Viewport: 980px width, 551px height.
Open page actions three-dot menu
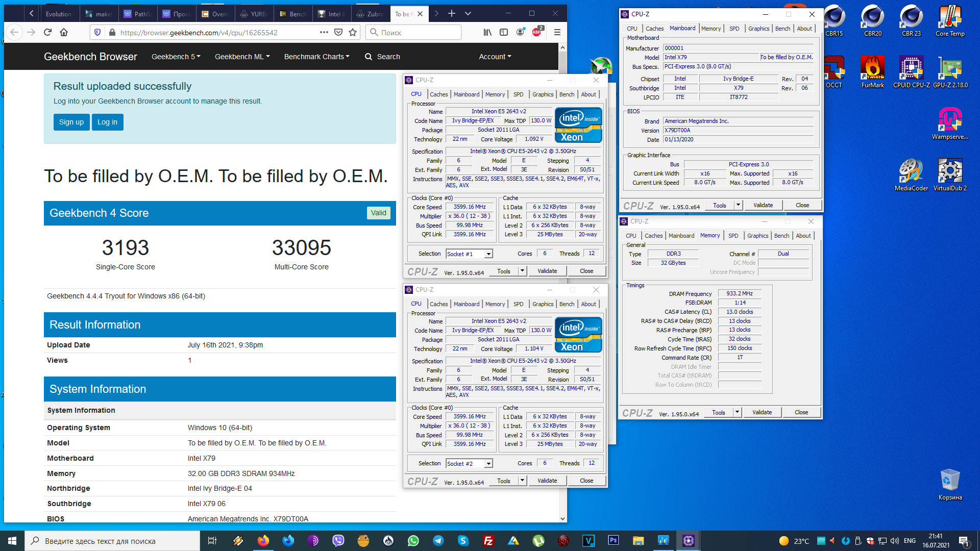pos(324,32)
